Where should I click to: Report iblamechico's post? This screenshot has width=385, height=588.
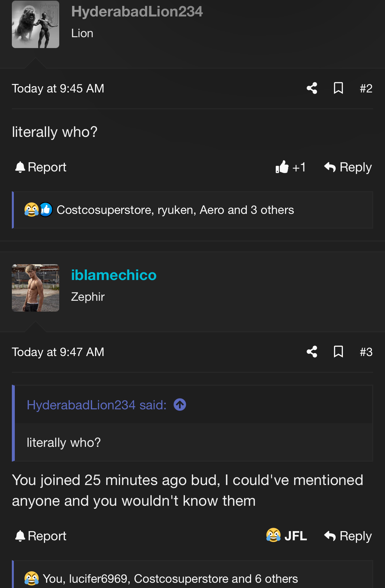tap(41, 536)
